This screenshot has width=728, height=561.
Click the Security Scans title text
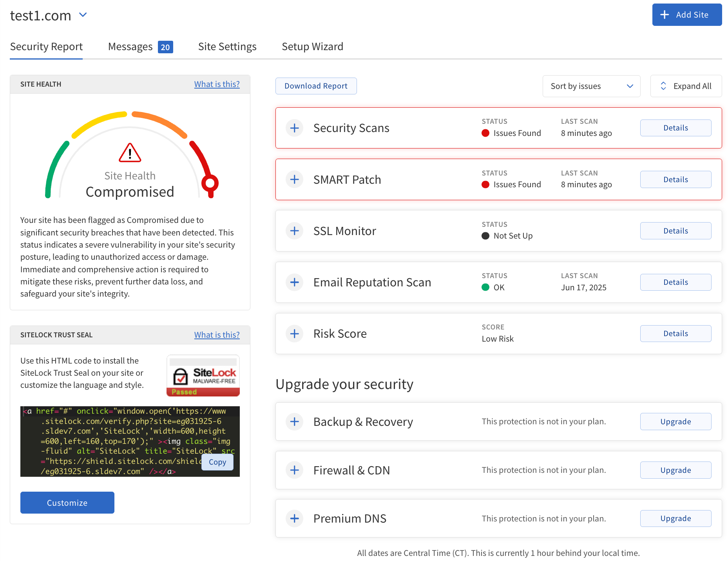coord(351,128)
